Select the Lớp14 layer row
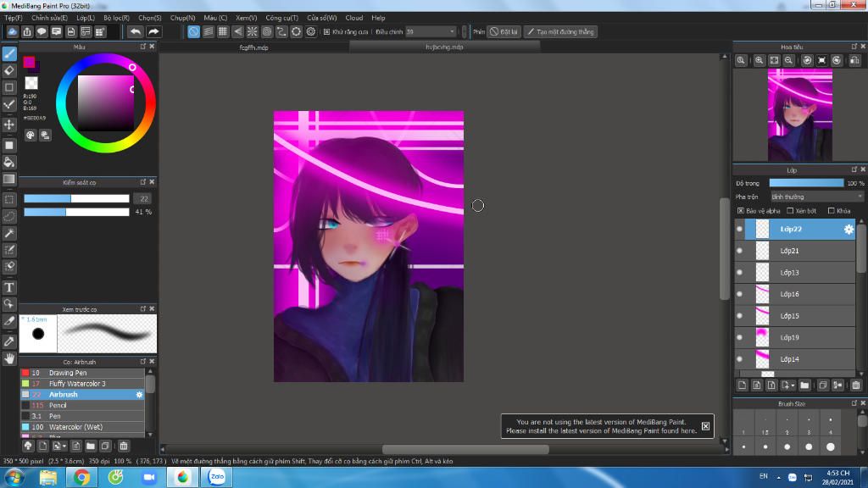 799,359
